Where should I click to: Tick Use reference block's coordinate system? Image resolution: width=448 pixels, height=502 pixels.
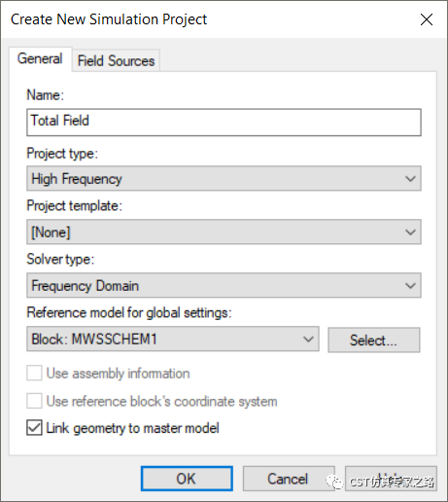(34, 401)
